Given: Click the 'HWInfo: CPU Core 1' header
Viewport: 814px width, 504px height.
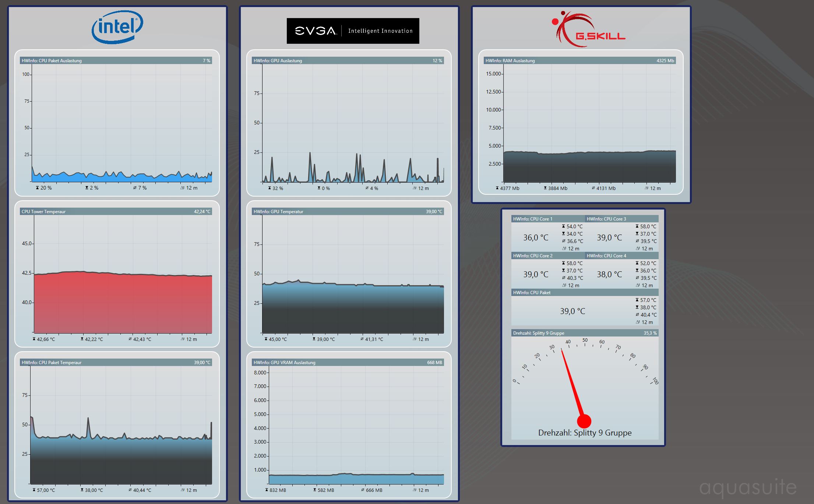Looking at the screenshot, I should (548, 219).
